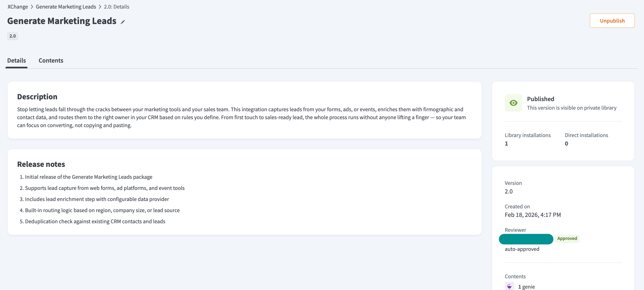Click the 2.0: Details breadcrumb text
The width and height of the screenshot is (644, 290).
(x=117, y=7)
